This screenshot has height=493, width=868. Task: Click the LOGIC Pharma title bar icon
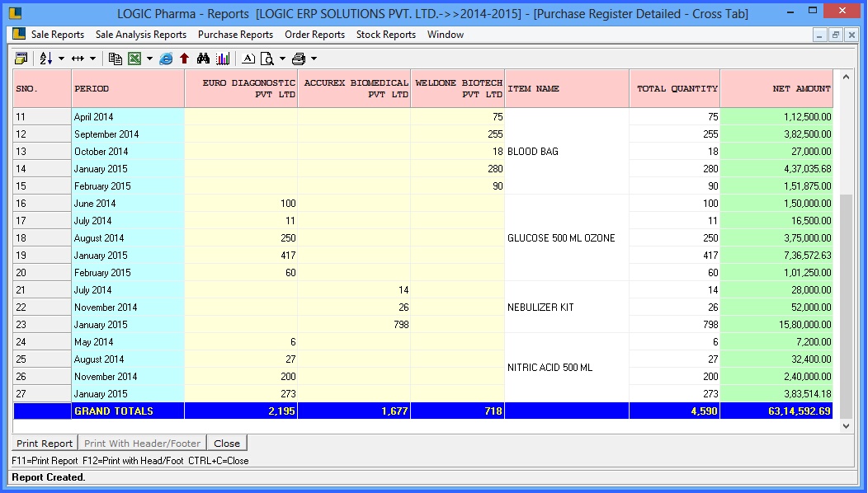[15, 12]
